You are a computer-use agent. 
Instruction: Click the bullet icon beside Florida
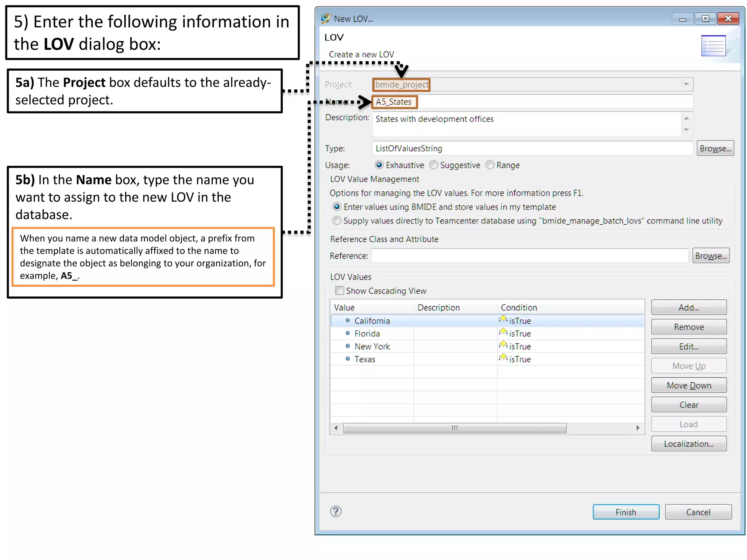click(x=348, y=333)
